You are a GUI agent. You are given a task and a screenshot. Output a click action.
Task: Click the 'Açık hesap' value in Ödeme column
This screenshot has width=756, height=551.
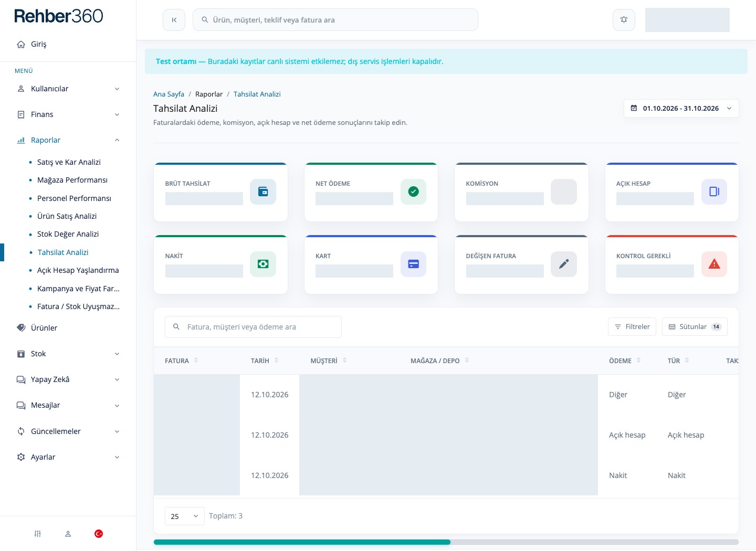(x=627, y=435)
